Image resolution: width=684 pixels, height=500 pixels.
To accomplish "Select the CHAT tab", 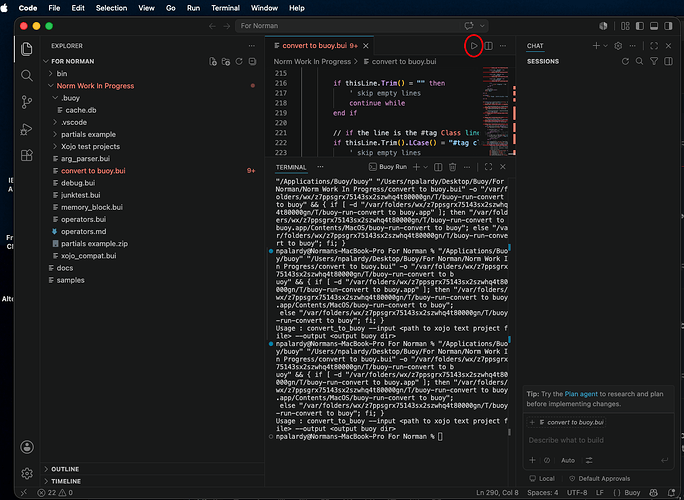I will pyautogui.click(x=535, y=46).
